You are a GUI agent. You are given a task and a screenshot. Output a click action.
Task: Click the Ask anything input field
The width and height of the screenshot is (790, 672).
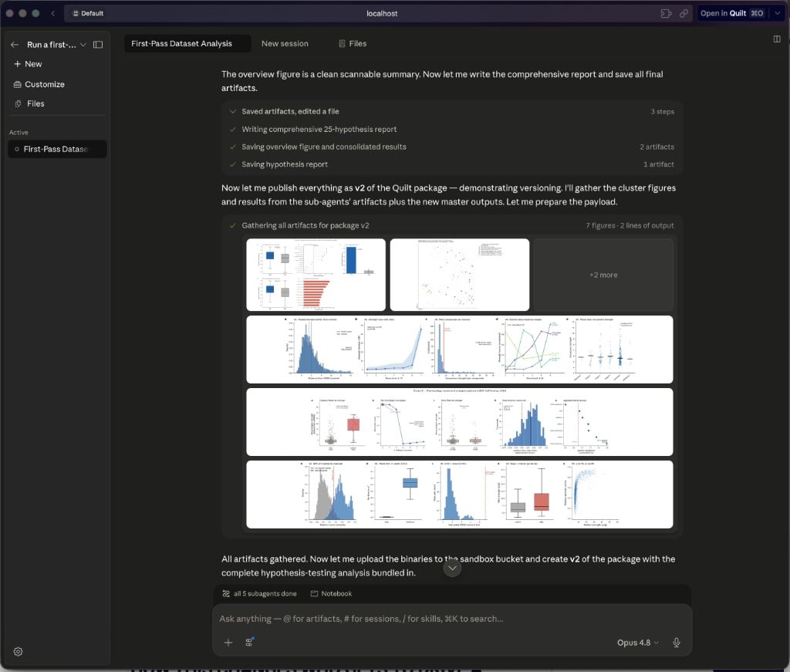click(x=452, y=619)
